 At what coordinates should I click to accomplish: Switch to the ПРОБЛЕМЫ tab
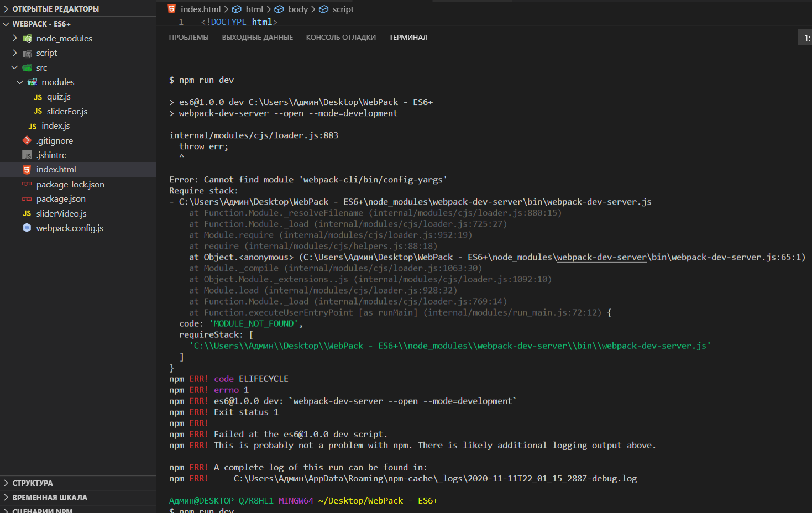point(189,38)
